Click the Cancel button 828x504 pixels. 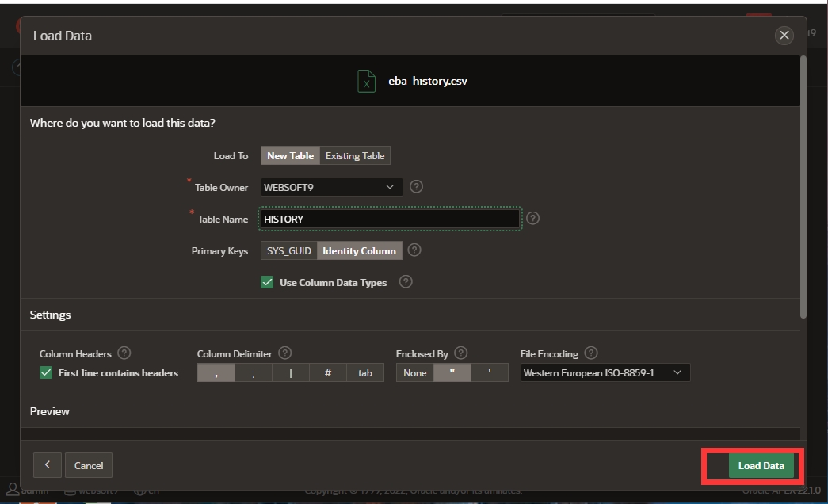(x=89, y=465)
